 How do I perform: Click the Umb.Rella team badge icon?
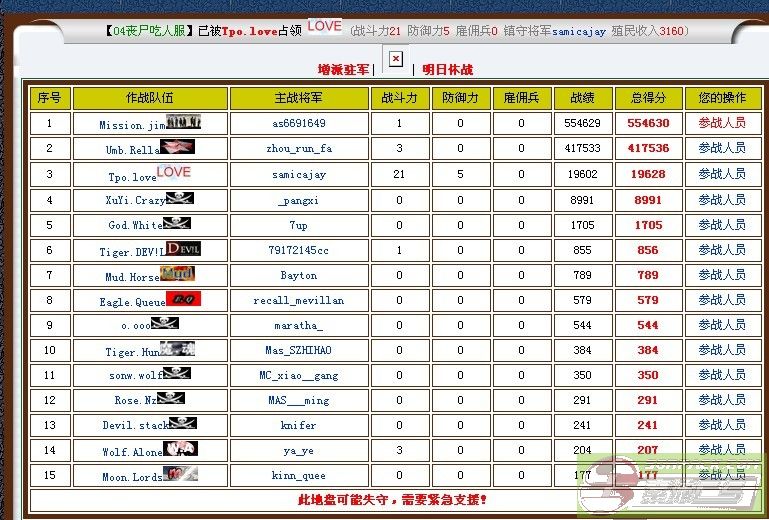(x=177, y=146)
